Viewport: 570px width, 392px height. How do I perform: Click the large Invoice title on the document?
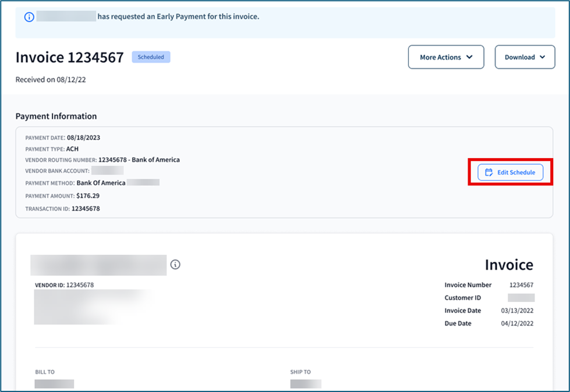[x=509, y=265]
